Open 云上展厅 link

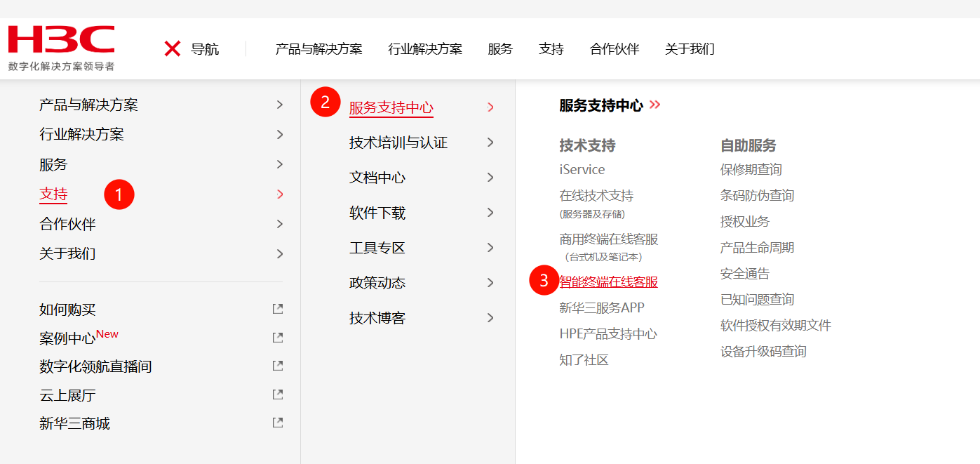pos(67,395)
